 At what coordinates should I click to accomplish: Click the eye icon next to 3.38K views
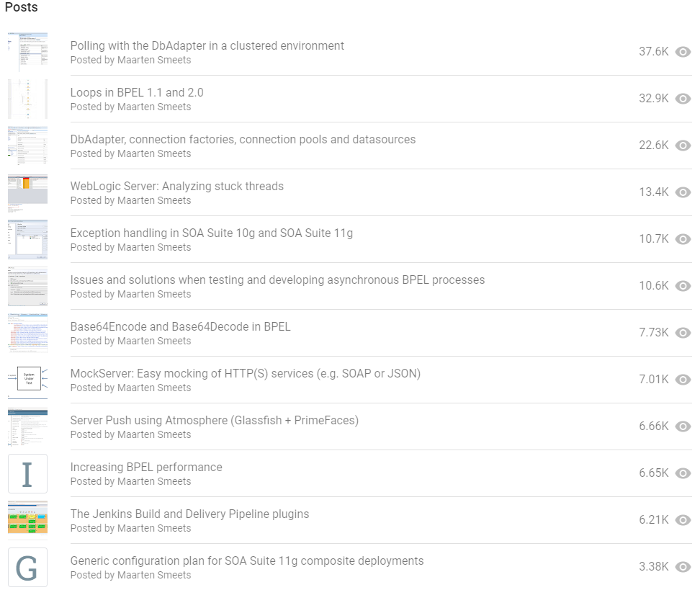[x=683, y=567]
